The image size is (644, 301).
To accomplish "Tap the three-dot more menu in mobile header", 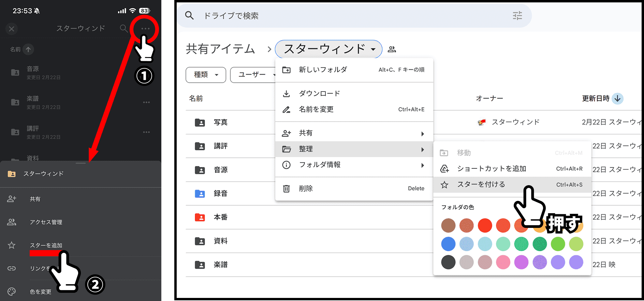I will [145, 29].
